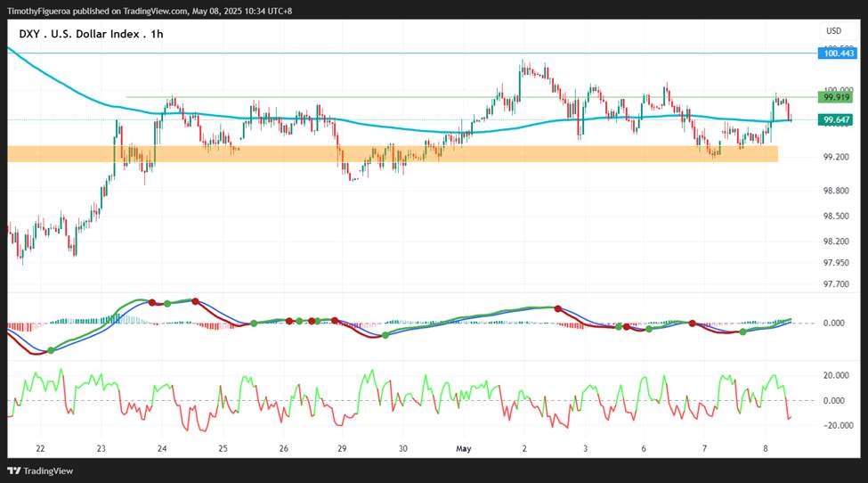The width and height of the screenshot is (868, 483).
Task: Click the "May" month label on time axis
Action: (463, 448)
